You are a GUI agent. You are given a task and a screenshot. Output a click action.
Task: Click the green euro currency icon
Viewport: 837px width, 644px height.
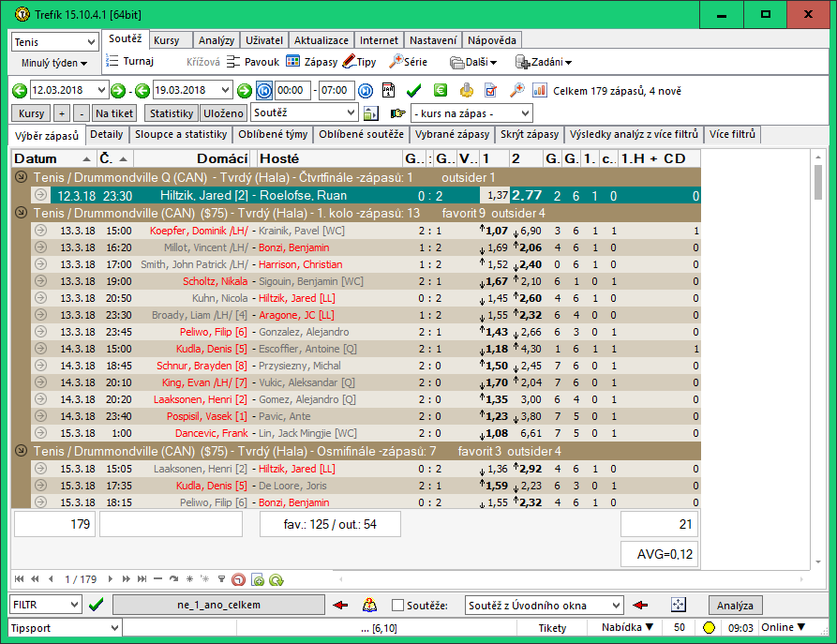pyautogui.click(x=441, y=90)
